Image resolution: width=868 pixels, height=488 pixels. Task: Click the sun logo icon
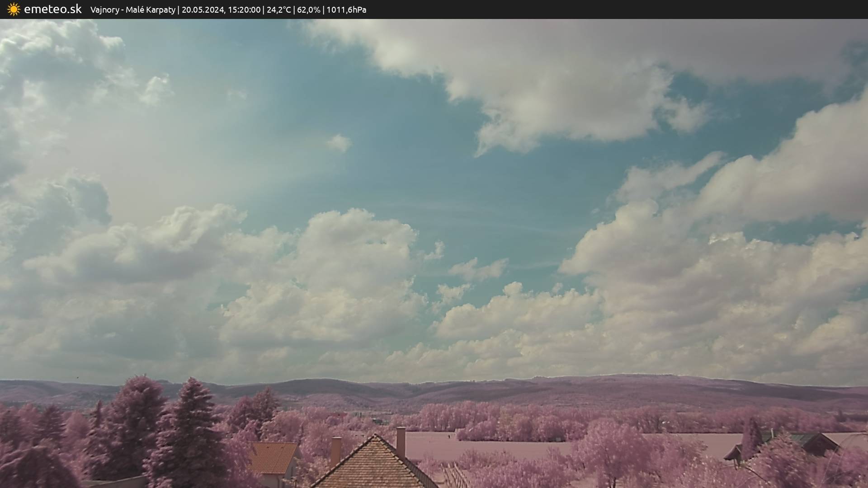[14, 9]
